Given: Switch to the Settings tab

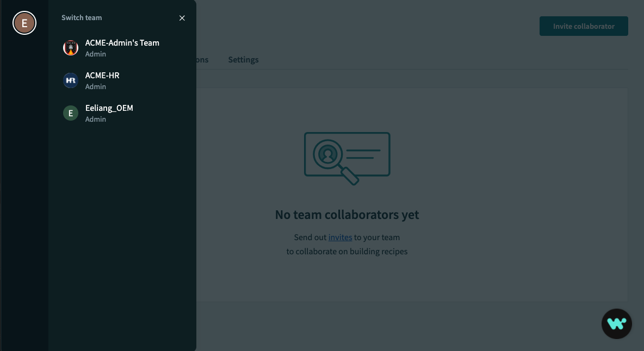Looking at the screenshot, I should (243, 60).
